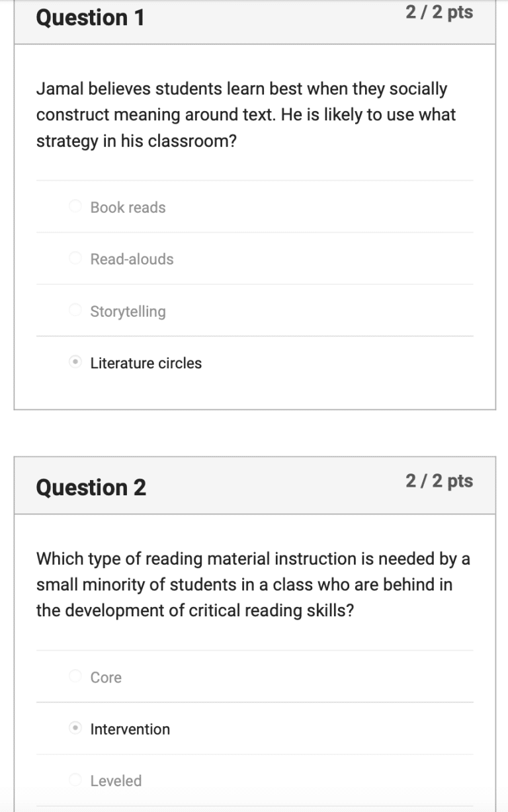The width and height of the screenshot is (508, 812).
Task: Select Leveled as the answer
Action: [x=75, y=780]
